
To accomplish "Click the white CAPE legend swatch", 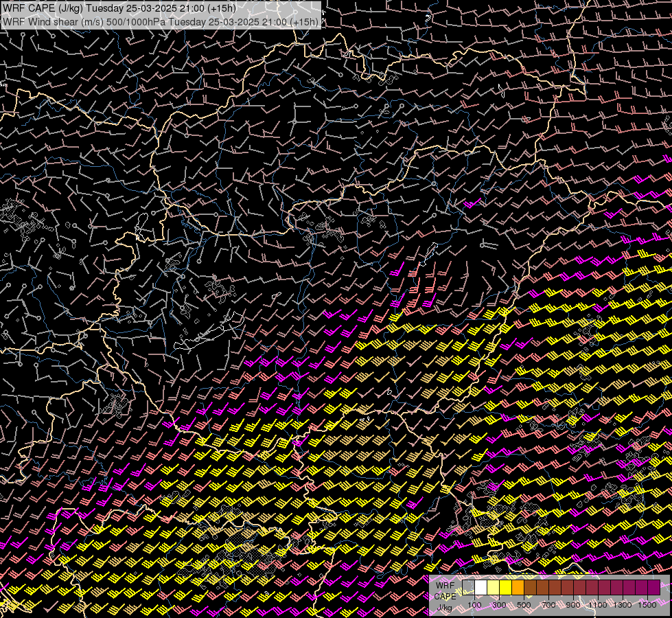I will pyautogui.click(x=481, y=588).
